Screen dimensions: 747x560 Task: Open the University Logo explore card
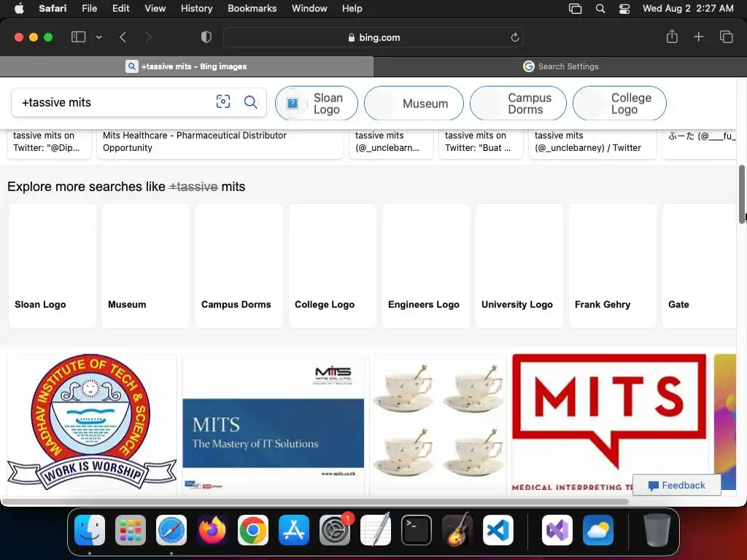[519, 265]
